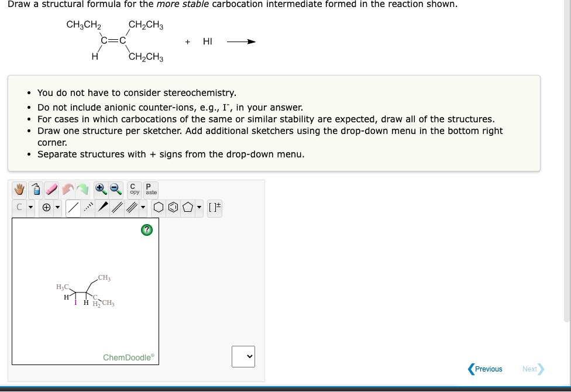571x392 pixels.
Task: Click the Copy button in sketcher toolbar
Action: pos(135,190)
